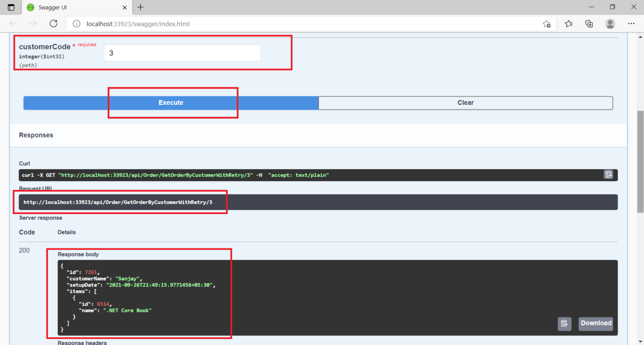Image resolution: width=644 pixels, height=345 pixels.
Task: Open the browser settings menu
Action: [631, 23]
